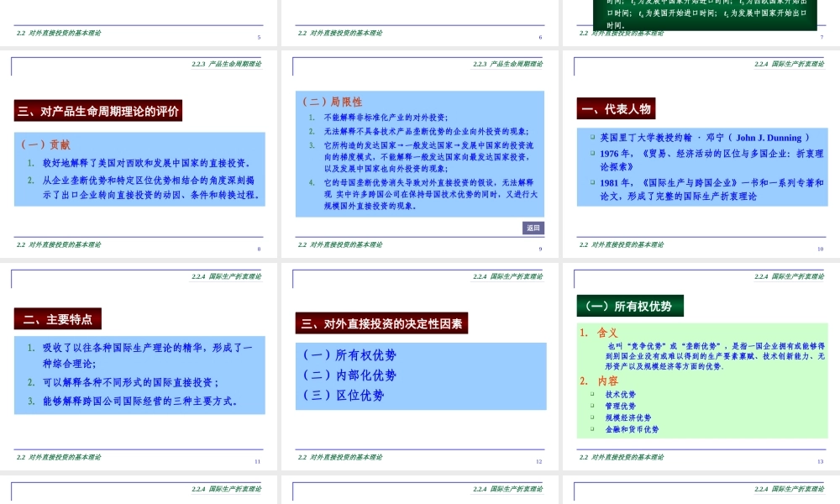Image resolution: width=840 pixels, height=504 pixels.
Task: Click the red title 二、主要特点
Action: pyautogui.click(x=58, y=319)
